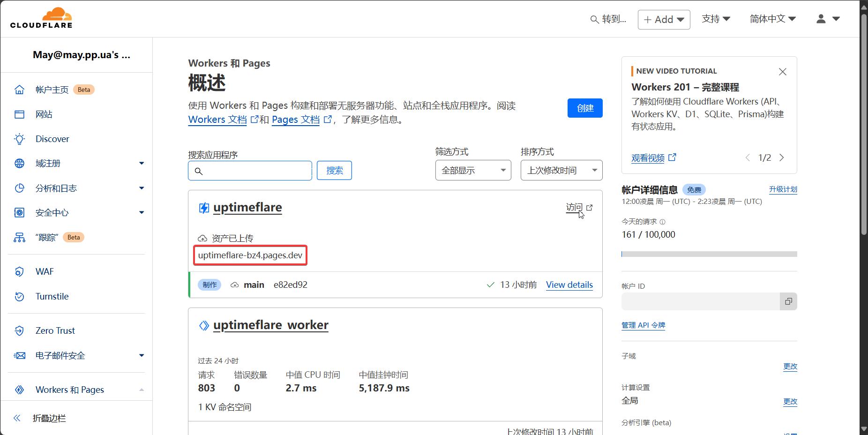Viewport: 868px width, 435px height.
Task: Click the 跟踪 network icon
Action: pos(19,237)
